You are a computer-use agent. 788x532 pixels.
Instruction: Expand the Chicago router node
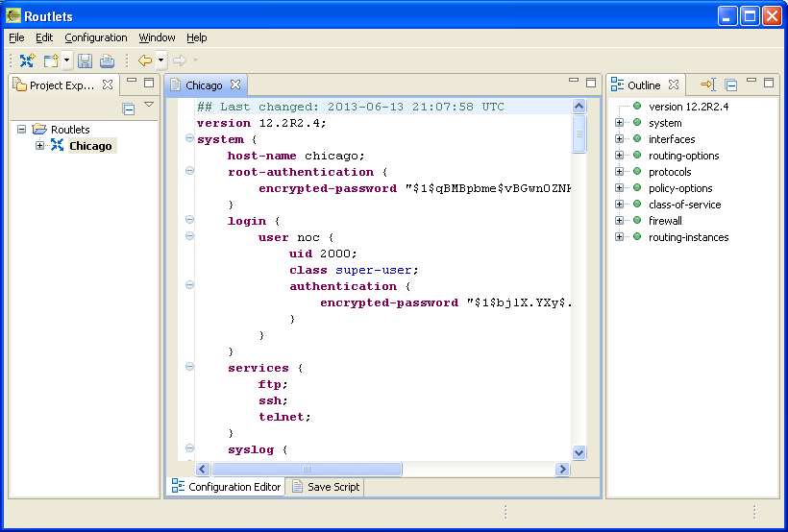[x=39, y=146]
